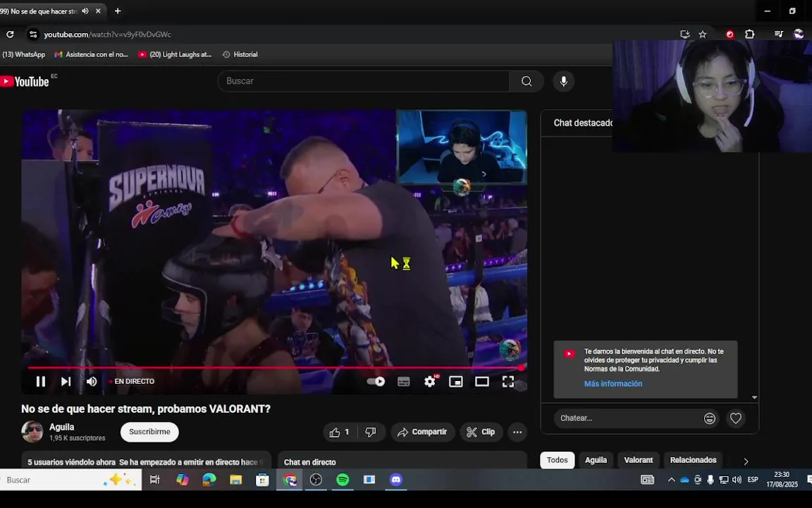Like the video with thumbs up
812x508 pixels.
click(x=340, y=432)
